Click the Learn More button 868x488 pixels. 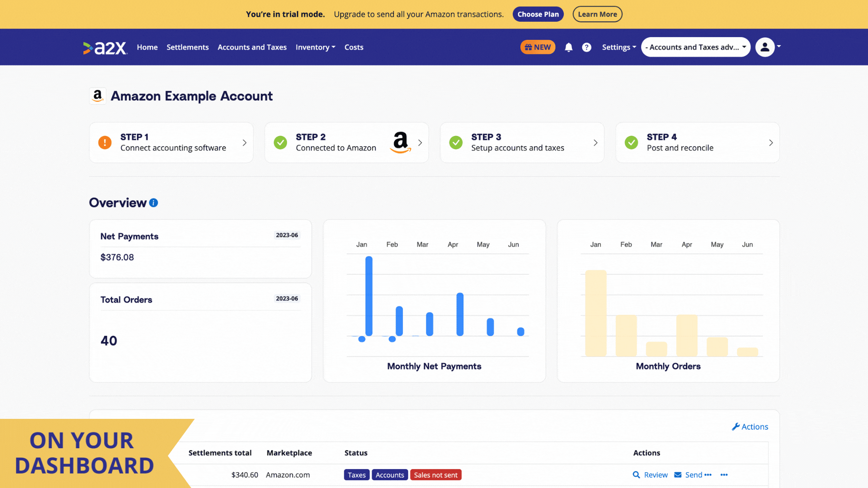tap(597, 14)
